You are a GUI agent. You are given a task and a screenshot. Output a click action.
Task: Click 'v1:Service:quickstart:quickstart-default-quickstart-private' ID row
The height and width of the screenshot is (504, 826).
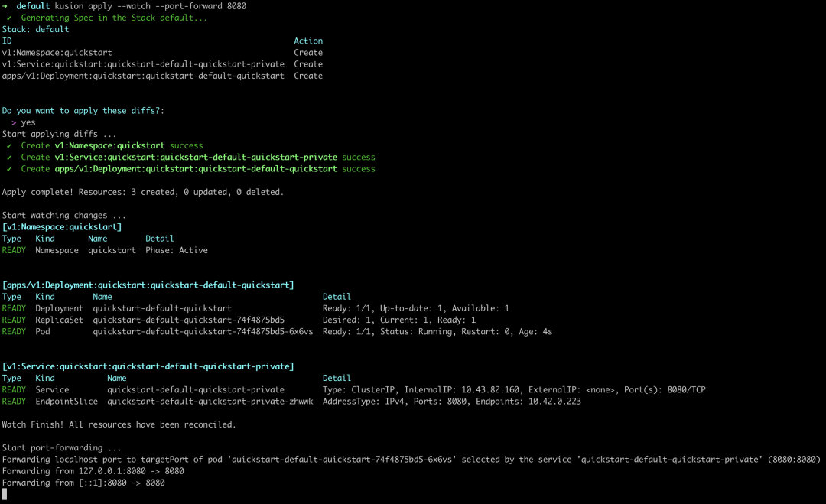click(143, 64)
